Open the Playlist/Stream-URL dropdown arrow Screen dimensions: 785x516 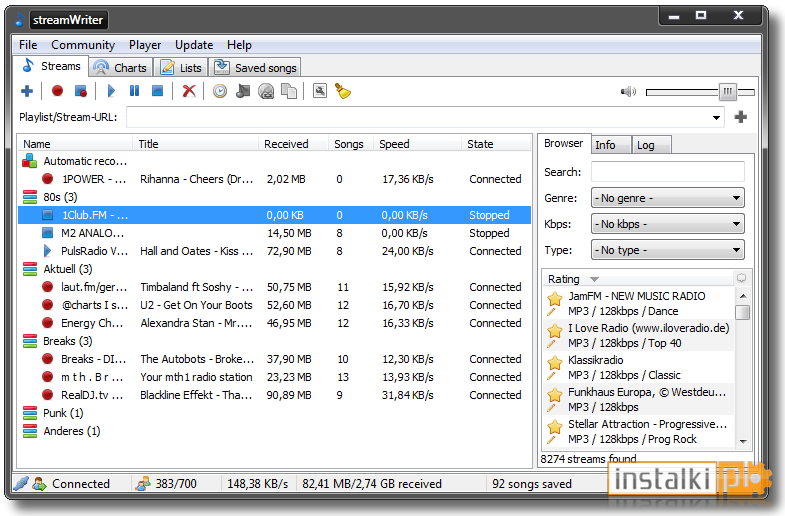716,118
